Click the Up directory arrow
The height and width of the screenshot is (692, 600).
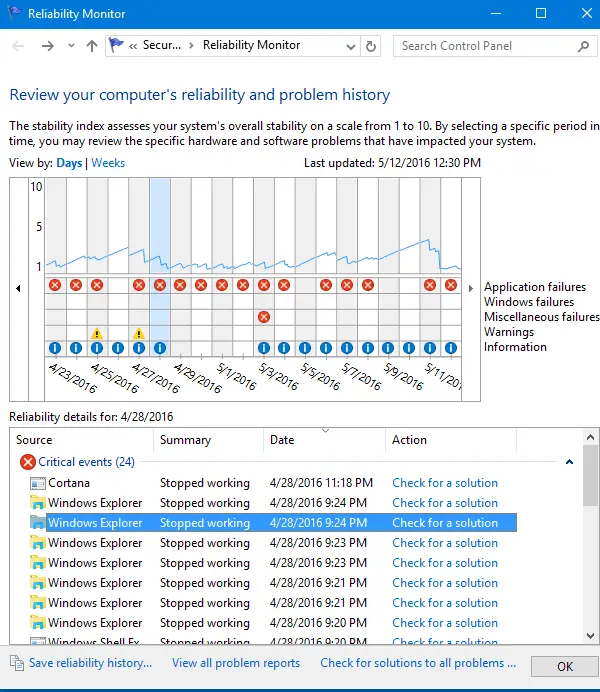[92, 46]
